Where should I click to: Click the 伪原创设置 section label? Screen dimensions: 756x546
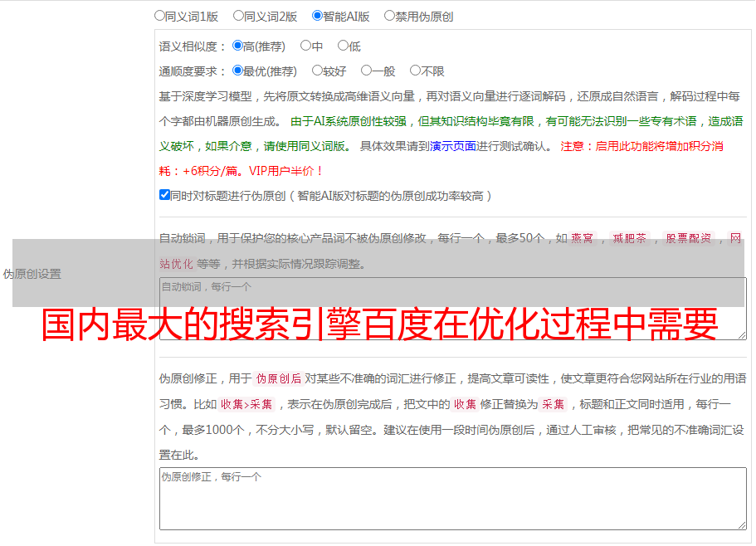(32, 274)
